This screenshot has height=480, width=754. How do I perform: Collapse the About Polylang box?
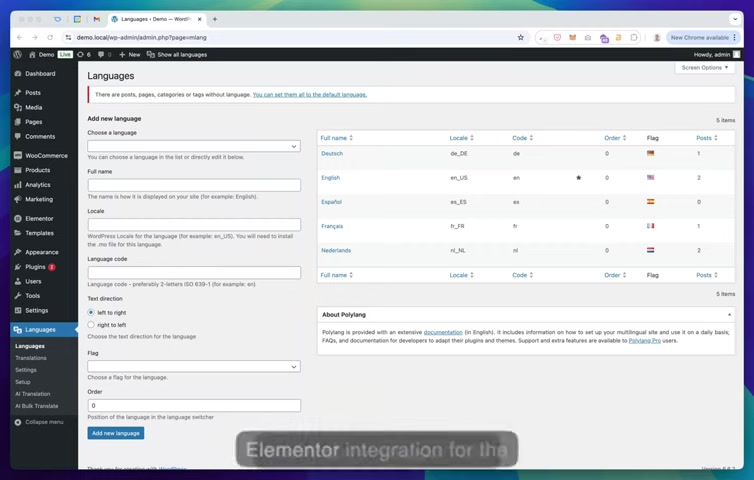coord(729,315)
